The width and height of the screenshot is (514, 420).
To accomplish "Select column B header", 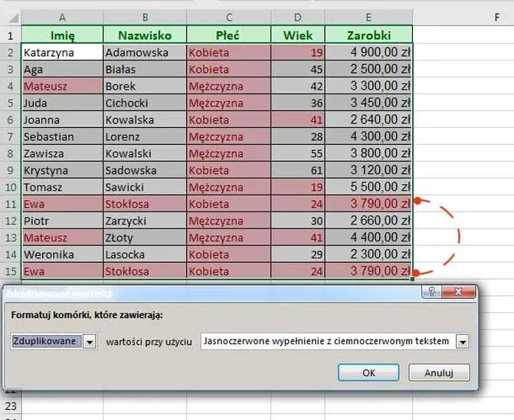I will pyautogui.click(x=145, y=18).
